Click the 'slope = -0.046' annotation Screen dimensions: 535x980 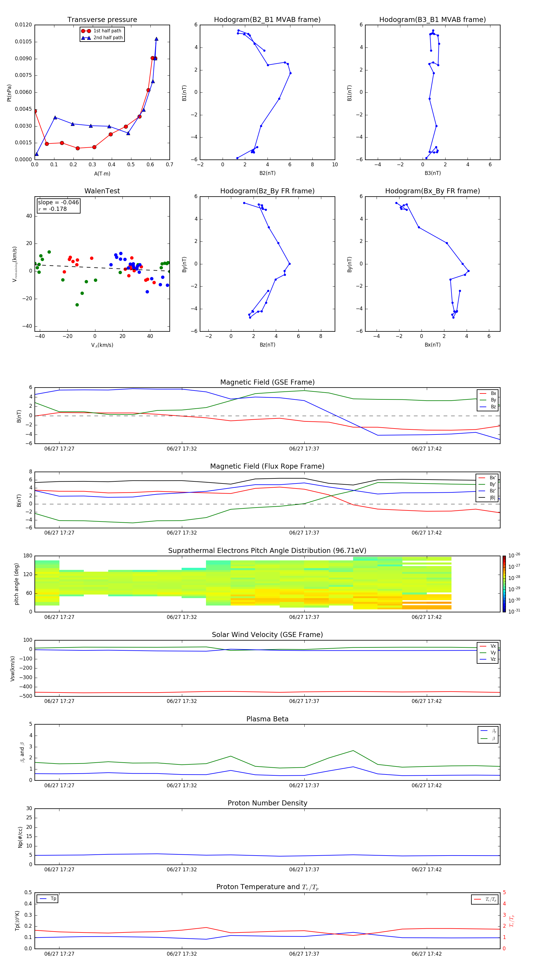[58, 203]
